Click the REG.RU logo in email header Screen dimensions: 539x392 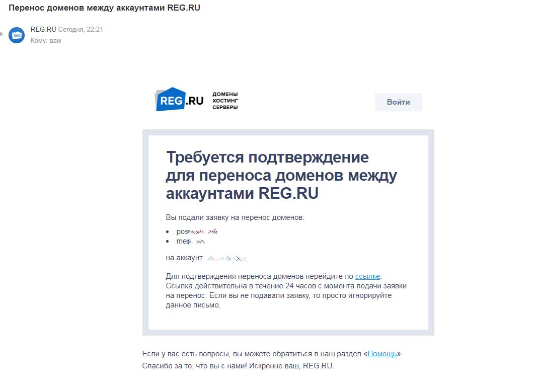(179, 99)
